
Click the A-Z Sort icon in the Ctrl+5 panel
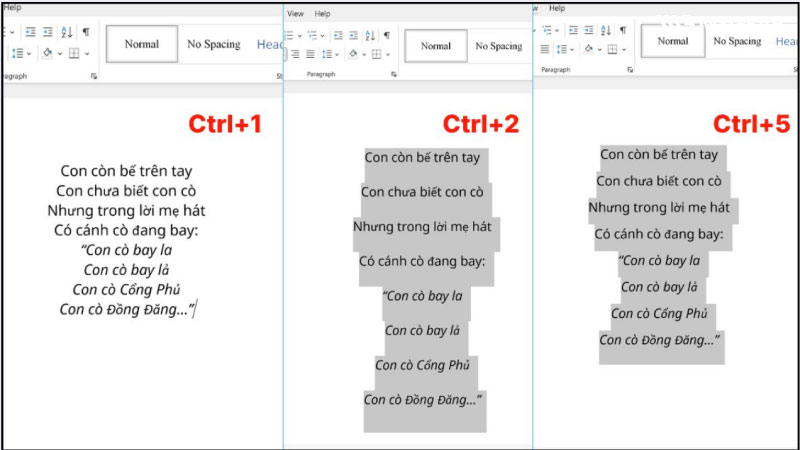click(x=606, y=30)
